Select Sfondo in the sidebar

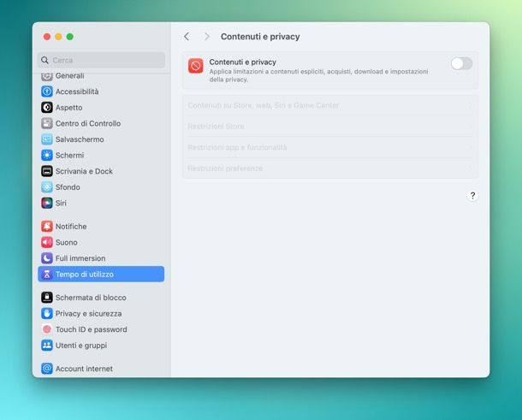coord(101,187)
